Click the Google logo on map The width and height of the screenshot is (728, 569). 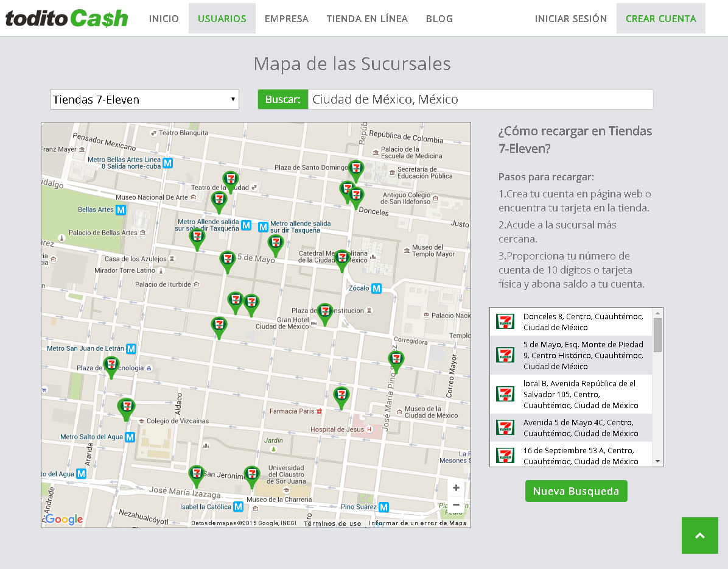[64, 519]
